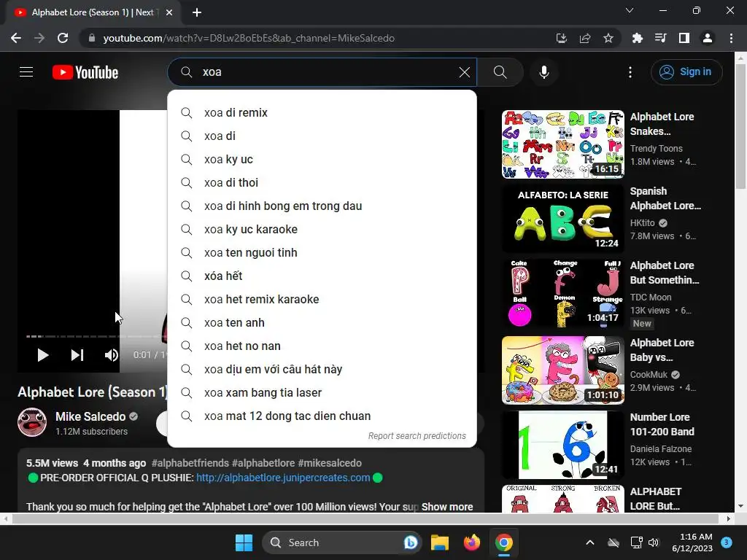747x560 pixels.
Task: Open Alphabet Lore Snakes video thumbnail
Action: pyautogui.click(x=562, y=144)
